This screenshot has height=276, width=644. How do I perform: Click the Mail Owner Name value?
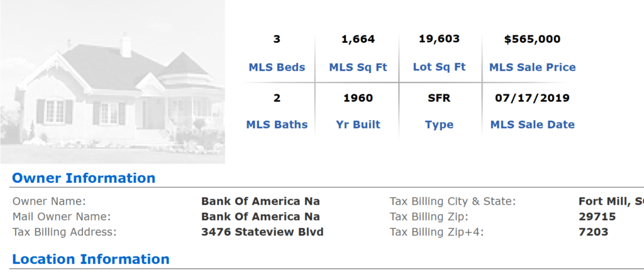pos(260,216)
